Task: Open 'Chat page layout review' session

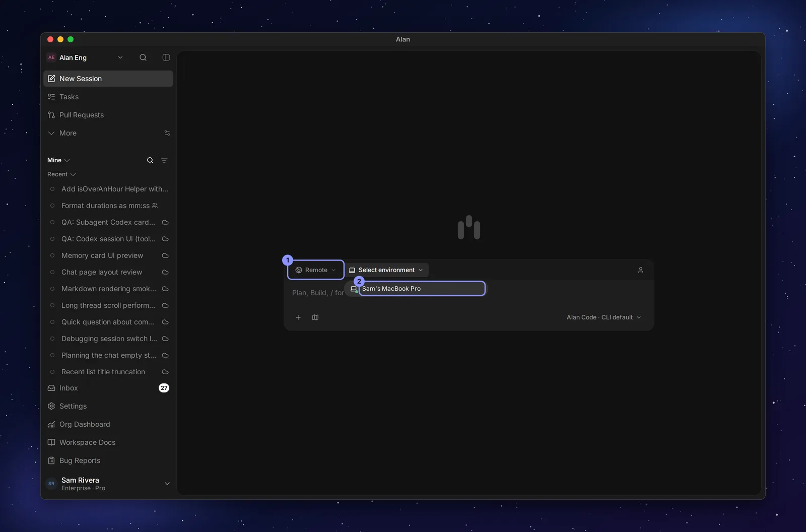Action: (108, 272)
